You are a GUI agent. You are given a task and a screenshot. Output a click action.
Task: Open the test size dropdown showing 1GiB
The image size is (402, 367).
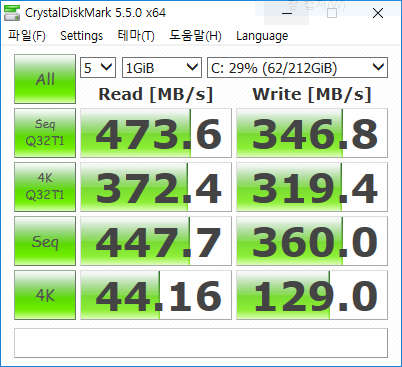pyautogui.click(x=162, y=68)
